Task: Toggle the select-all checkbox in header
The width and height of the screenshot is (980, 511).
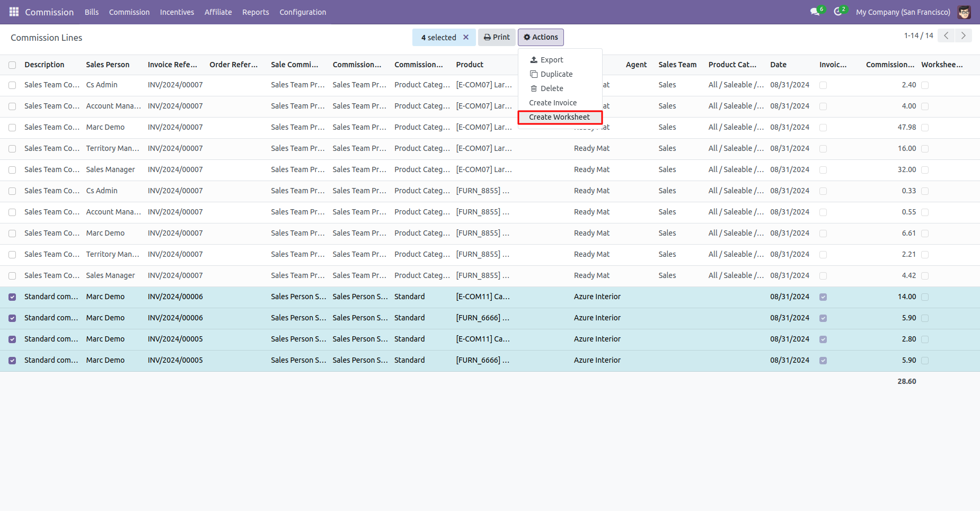Action: coord(12,65)
